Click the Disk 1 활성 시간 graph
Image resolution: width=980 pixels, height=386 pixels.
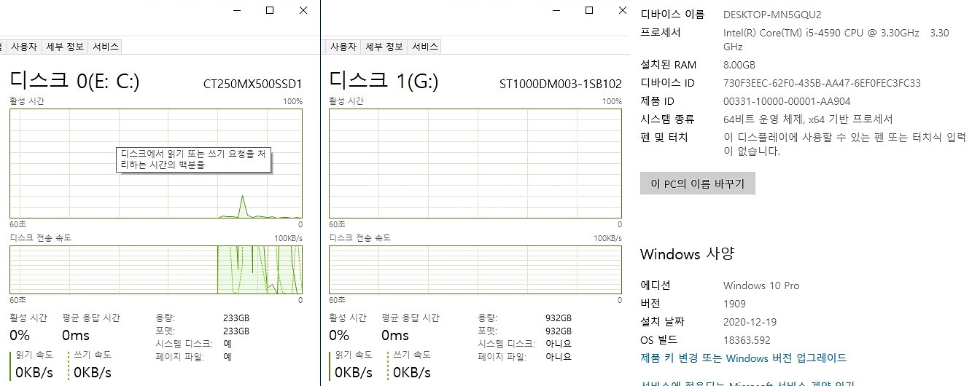(x=475, y=164)
